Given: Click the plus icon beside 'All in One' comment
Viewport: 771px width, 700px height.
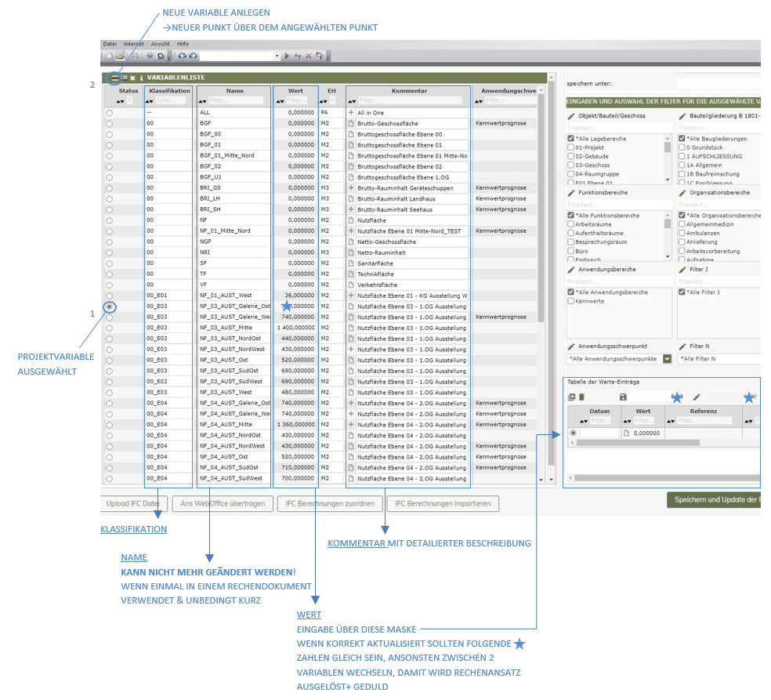Looking at the screenshot, I should click(350, 113).
